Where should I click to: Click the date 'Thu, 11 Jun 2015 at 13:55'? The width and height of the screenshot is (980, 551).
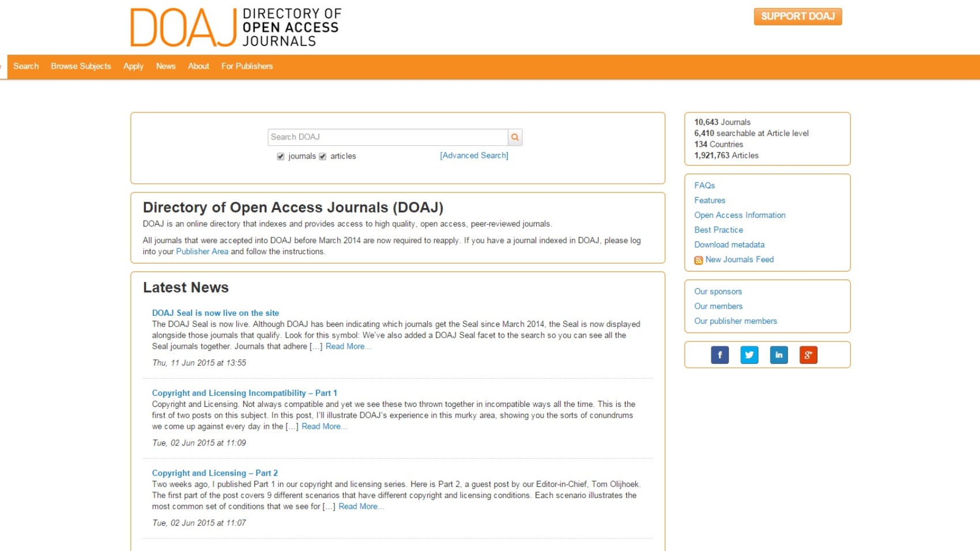(199, 363)
